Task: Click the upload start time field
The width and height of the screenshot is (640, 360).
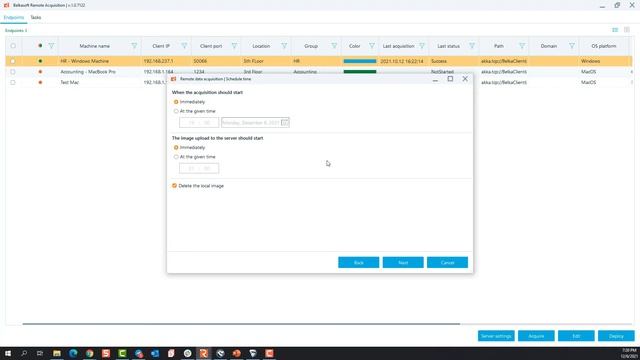Action: tap(199, 168)
